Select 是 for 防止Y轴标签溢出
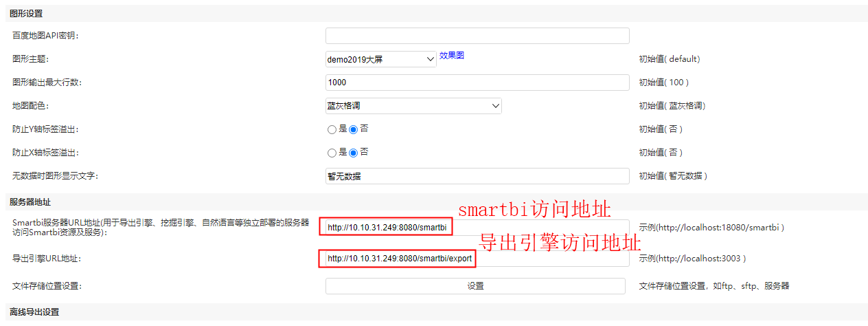 tap(332, 129)
